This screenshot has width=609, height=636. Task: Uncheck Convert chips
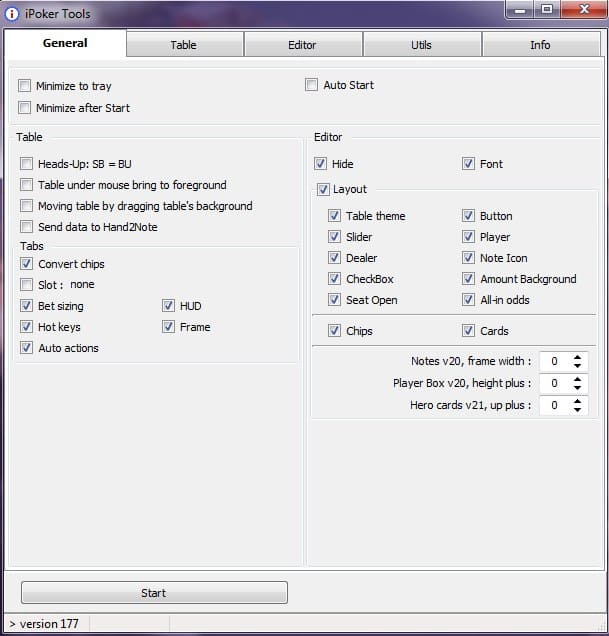click(x=26, y=264)
